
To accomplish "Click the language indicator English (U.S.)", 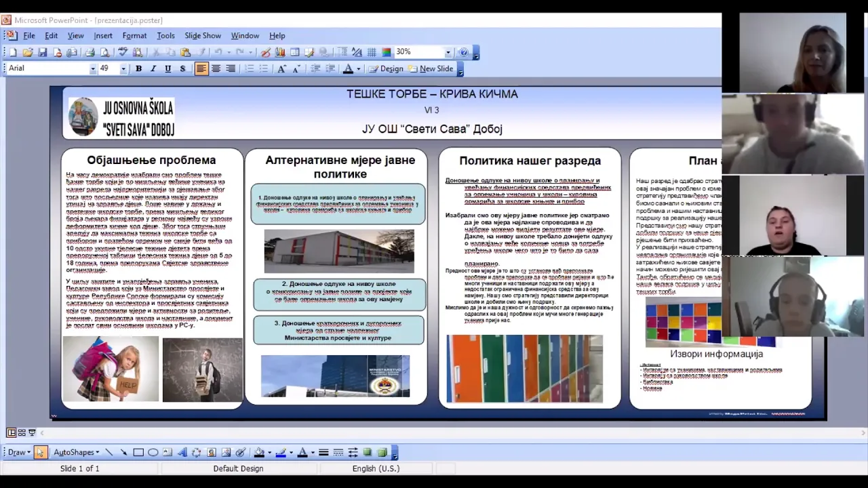I will 376,468.
